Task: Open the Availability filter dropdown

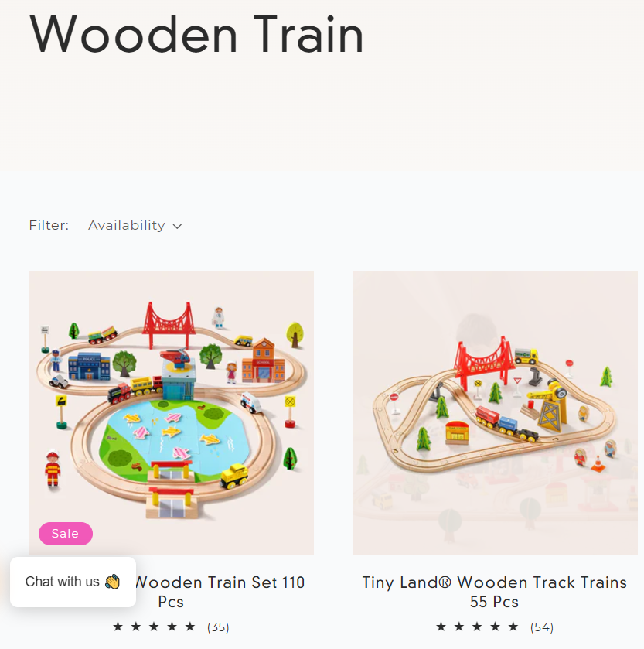Action: (135, 226)
